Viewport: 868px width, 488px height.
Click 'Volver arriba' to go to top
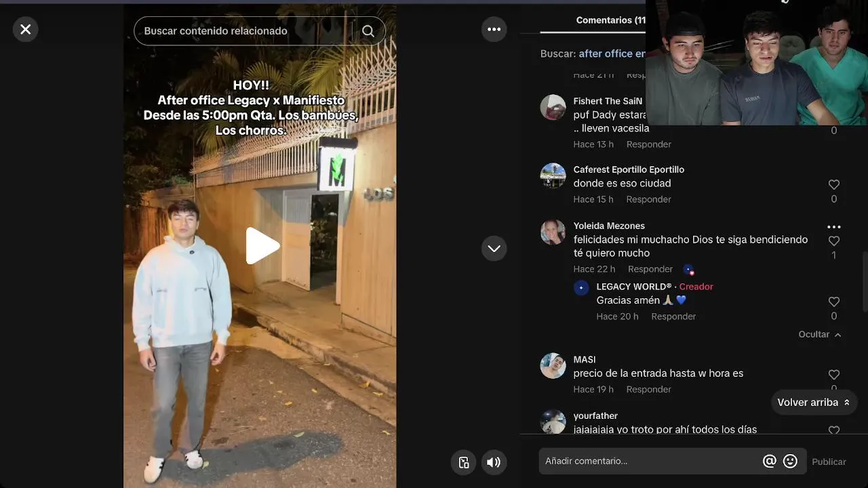pyautogui.click(x=814, y=403)
